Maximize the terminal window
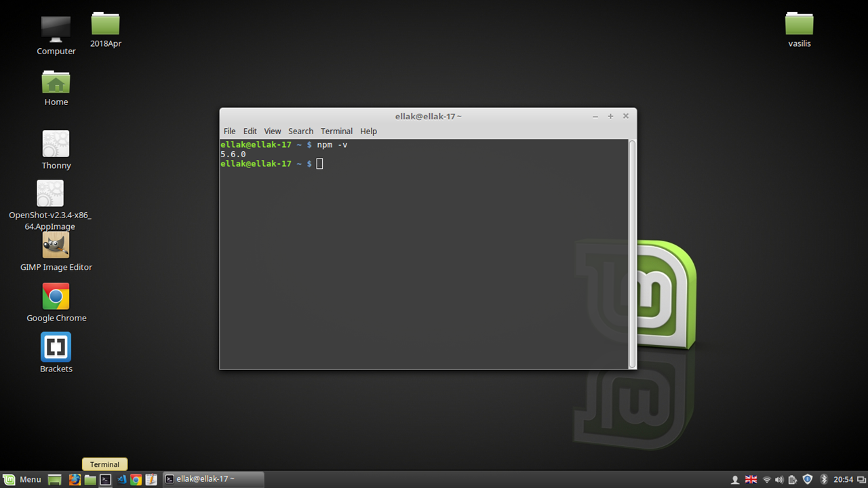The image size is (868, 488). click(610, 117)
